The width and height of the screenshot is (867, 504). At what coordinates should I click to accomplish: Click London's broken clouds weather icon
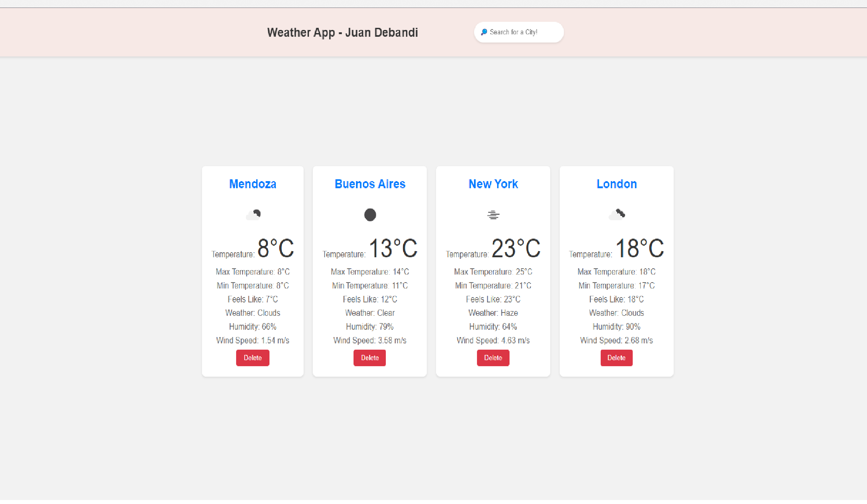pyautogui.click(x=616, y=215)
